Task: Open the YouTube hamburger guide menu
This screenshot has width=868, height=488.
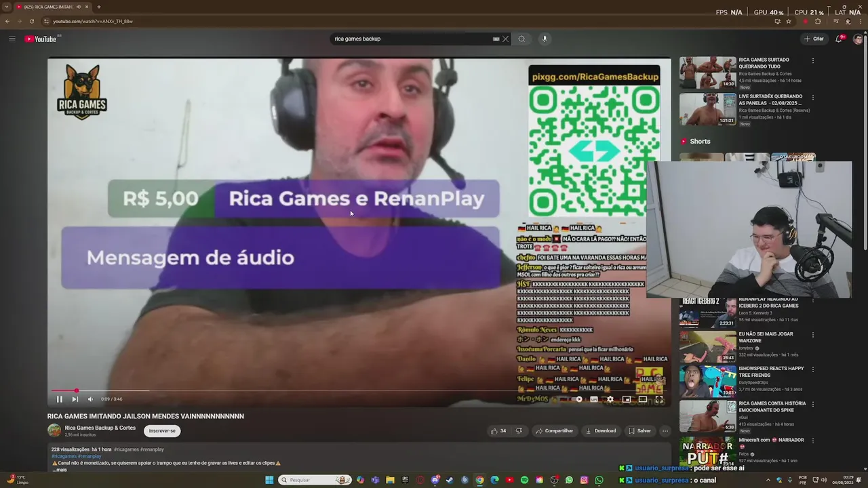Action: 12,39
